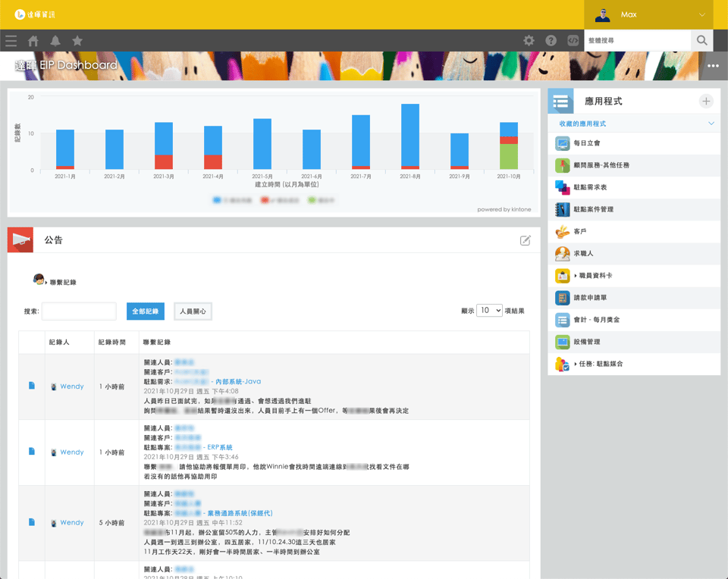Change the displayed results count dropdown
728x579 pixels.
pos(489,311)
